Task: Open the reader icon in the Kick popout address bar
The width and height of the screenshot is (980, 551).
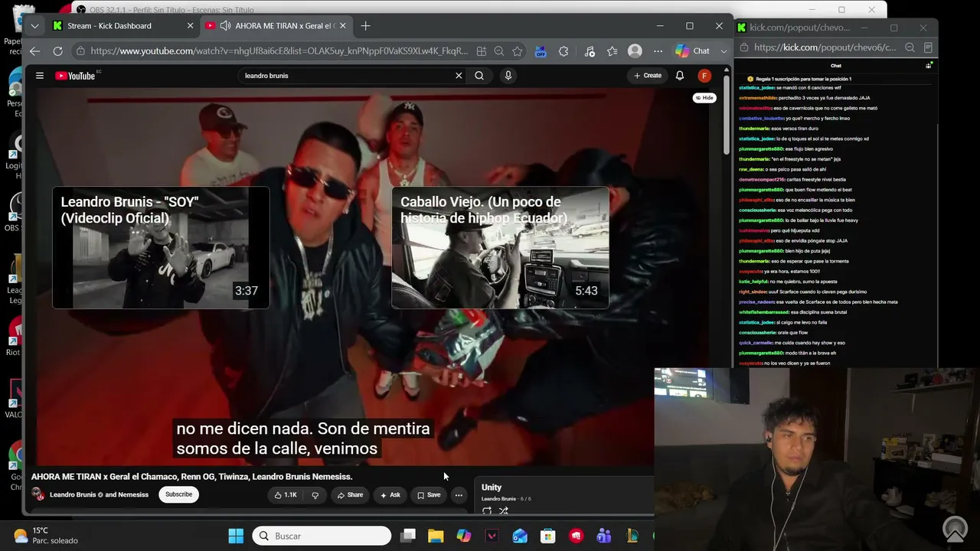Action: click(x=928, y=47)
